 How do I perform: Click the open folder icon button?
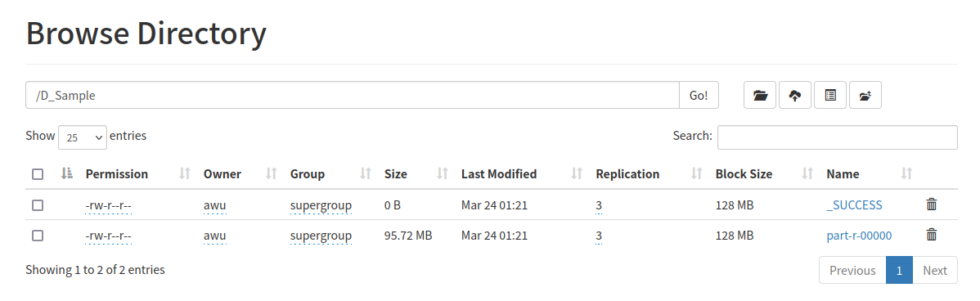[760, 95]
